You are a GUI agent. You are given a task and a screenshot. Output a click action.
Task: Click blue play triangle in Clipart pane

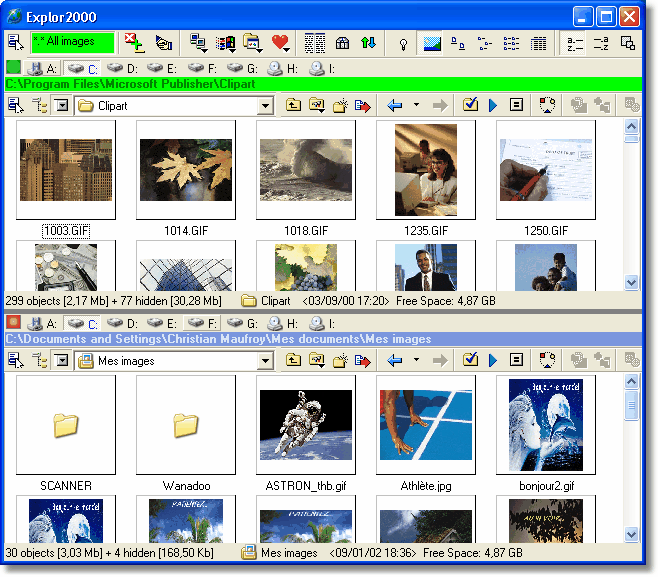[493, 105]
